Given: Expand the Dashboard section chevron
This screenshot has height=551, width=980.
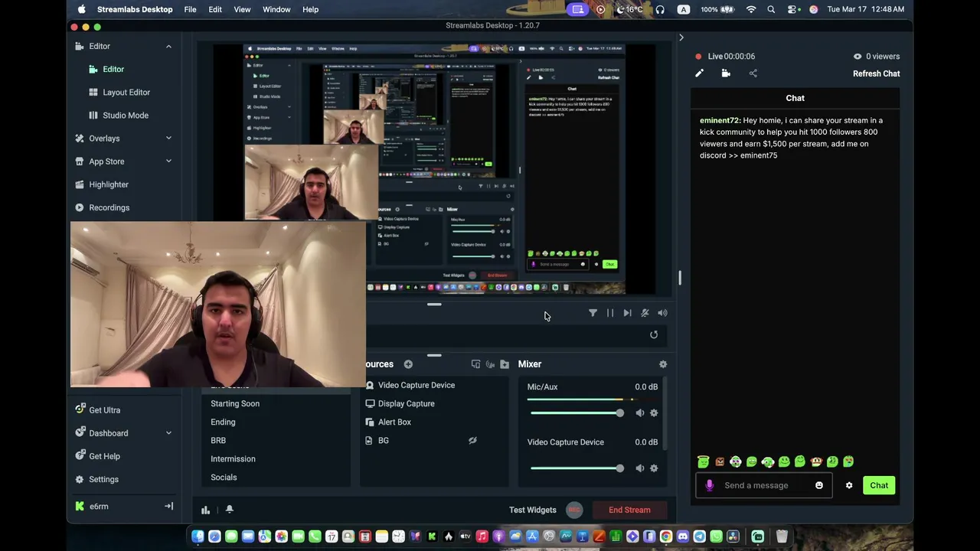Looking at the screenshot, I should 168,433.
